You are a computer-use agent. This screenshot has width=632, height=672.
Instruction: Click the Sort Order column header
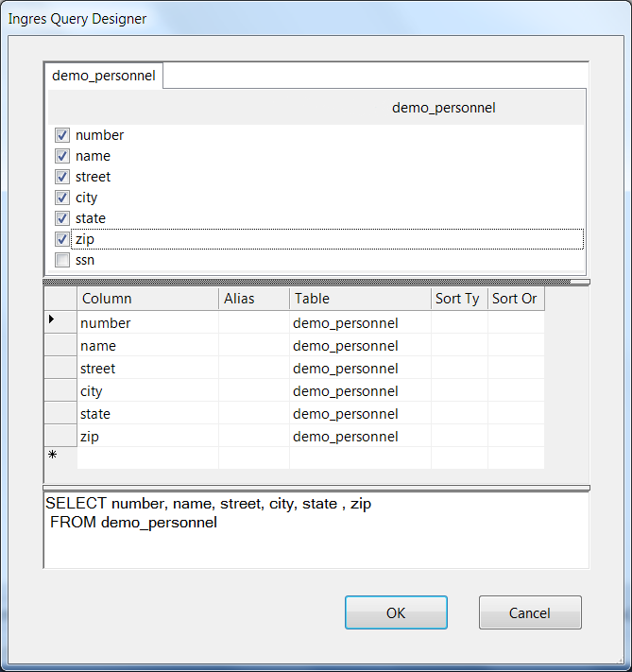(x=516, y=299)
